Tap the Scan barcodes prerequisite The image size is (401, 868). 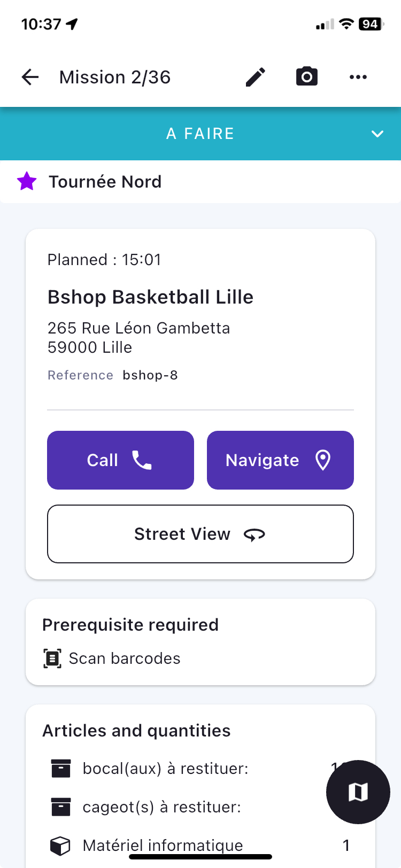pyautogui.click(x=125, y=658)
